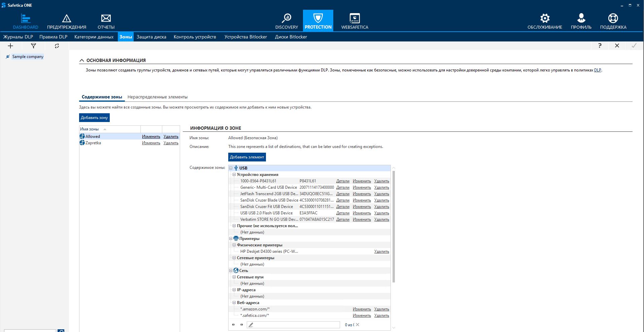Open the WebSafetica module
The width and height of the screenshot is (644, 332).
point(354,19)
